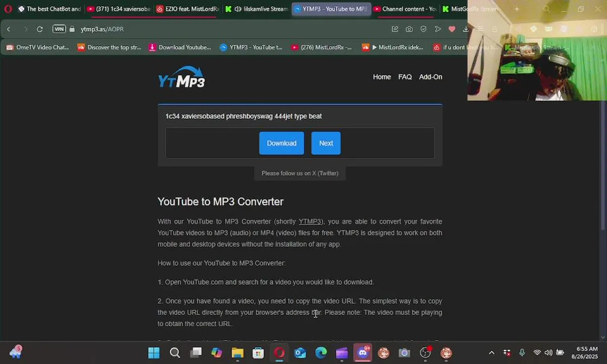Screen dimensions: 607x364
Task: Open the YTMP3 - YouTube t... bookmark
Action: (x=251, y=48)
